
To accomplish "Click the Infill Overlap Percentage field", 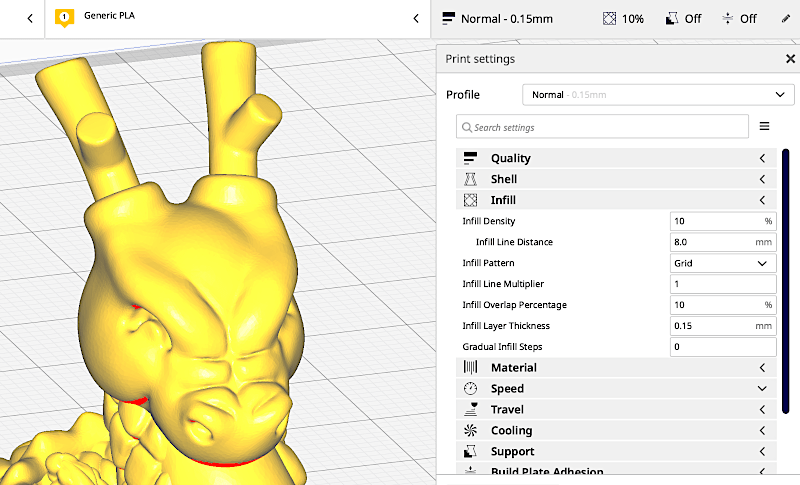I will (723, 305).
